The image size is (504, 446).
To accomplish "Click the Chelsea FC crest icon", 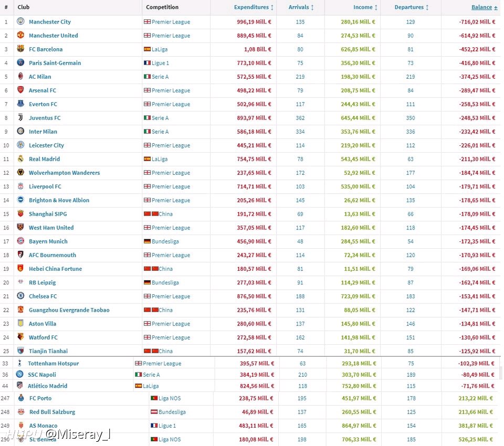I will (x=20, y=295).
